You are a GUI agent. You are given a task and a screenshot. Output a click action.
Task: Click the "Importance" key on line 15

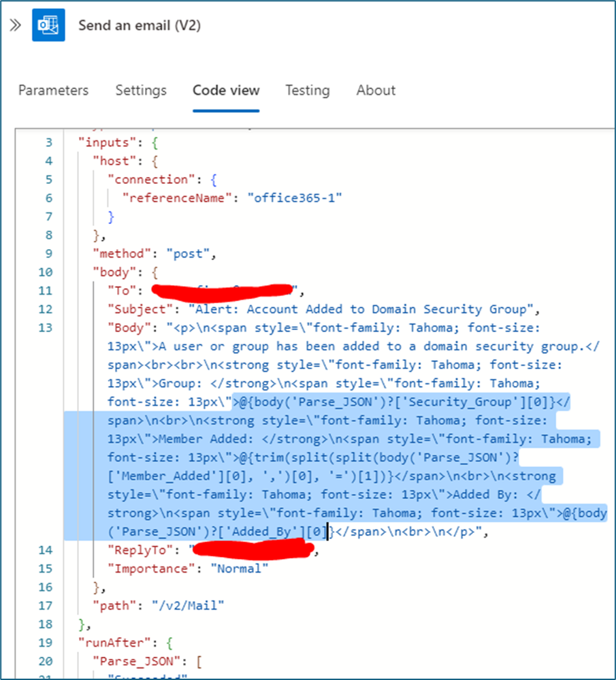pos(151,569)
